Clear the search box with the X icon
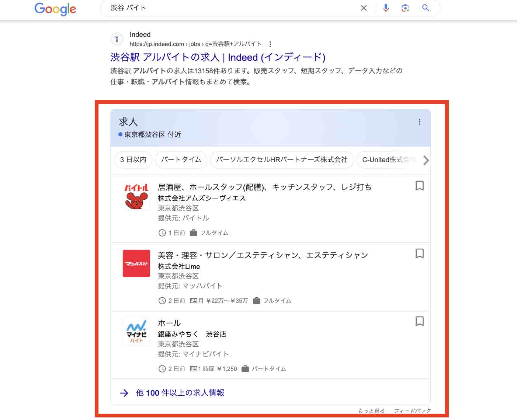This screenshot has width=517, height=420. click(364, 8)
